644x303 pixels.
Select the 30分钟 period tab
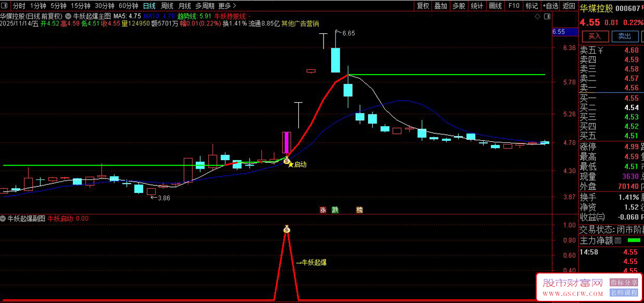(105, 6)
